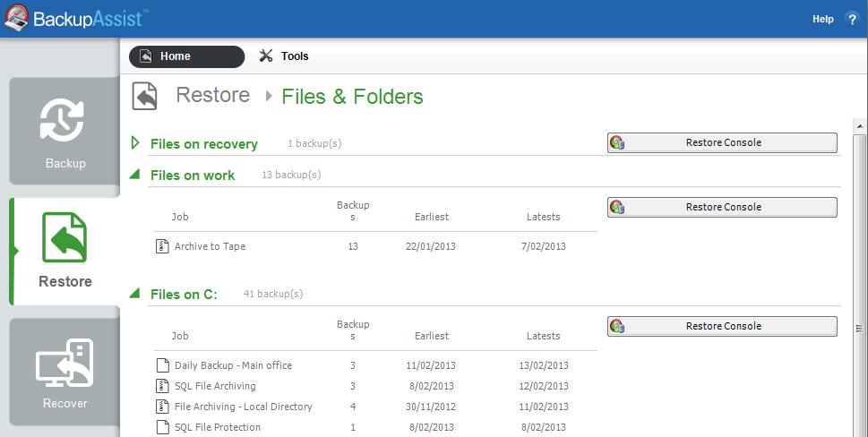Switch to the Home tab
The image size is (868, 437).
(186, 56)
